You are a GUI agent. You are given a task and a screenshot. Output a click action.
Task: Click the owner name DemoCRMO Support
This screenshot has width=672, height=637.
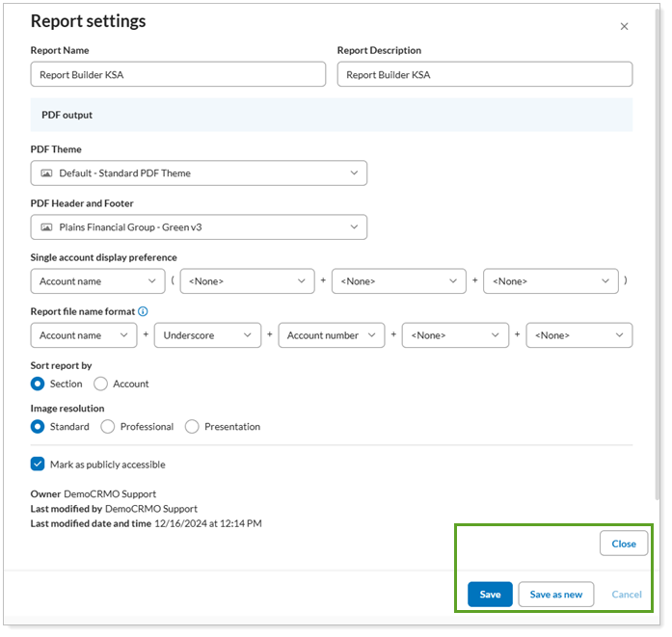coord(110,494)
